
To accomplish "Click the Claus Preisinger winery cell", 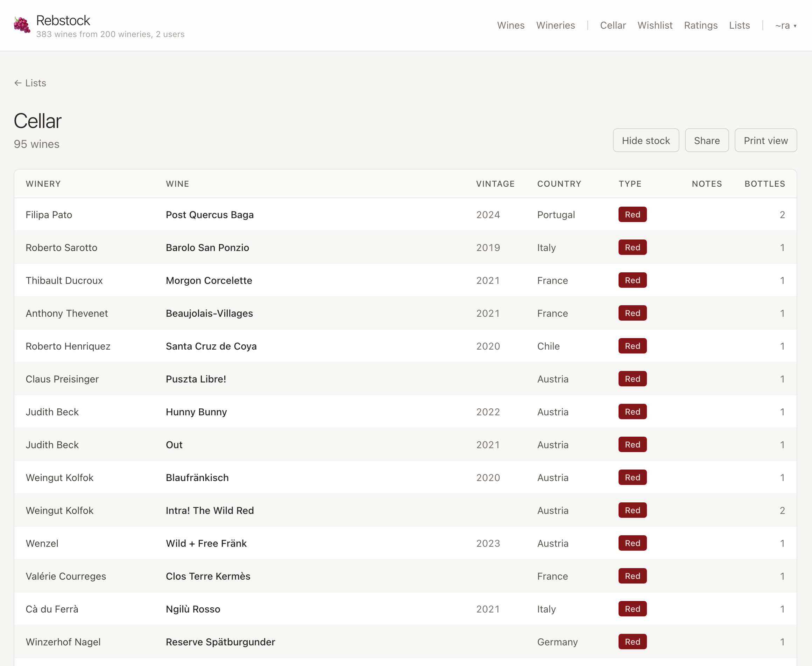I will coord(62,379).
